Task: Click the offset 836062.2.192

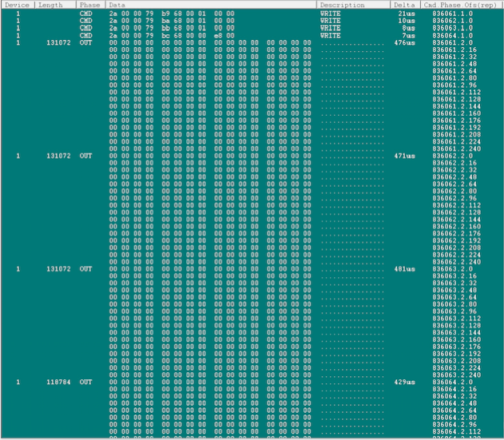Action: (456, 240)
